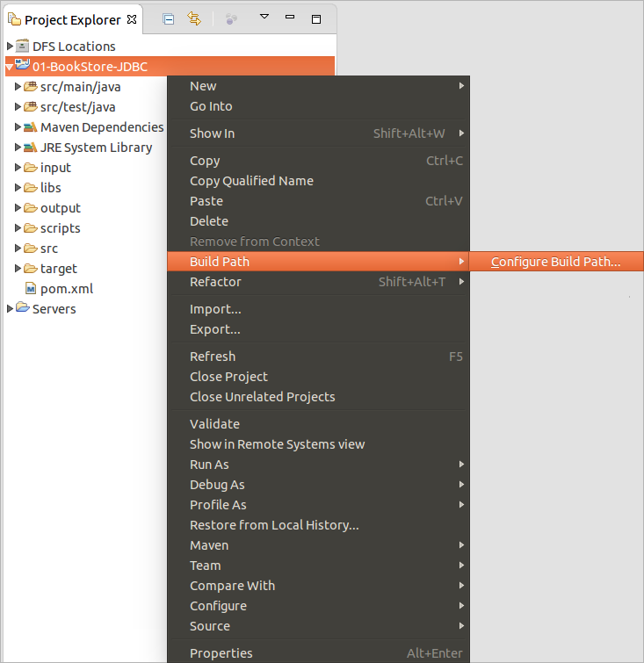The width and height of the screenshot is (644, 663).
Task: Expand the target folder node
Action: click(x=18, y=268)
